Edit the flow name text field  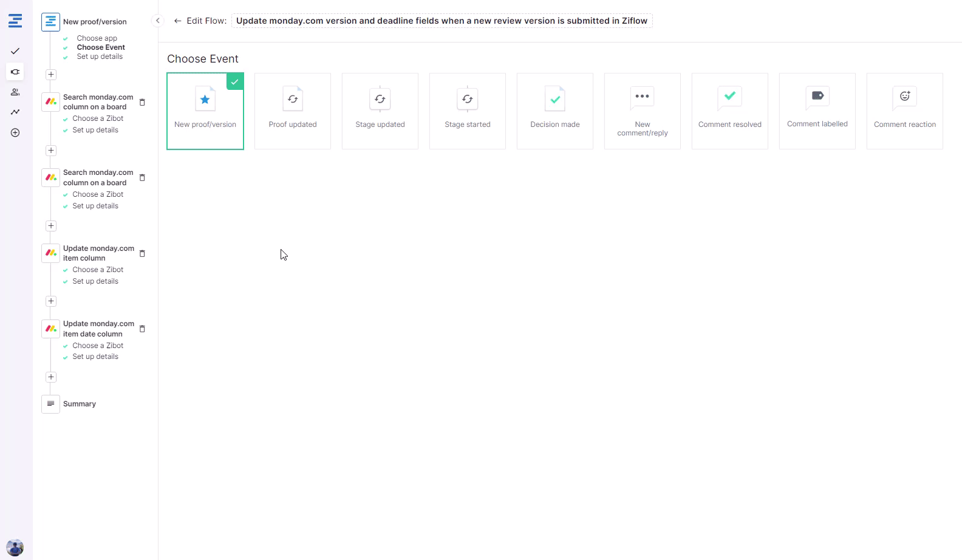coord(442,21)
